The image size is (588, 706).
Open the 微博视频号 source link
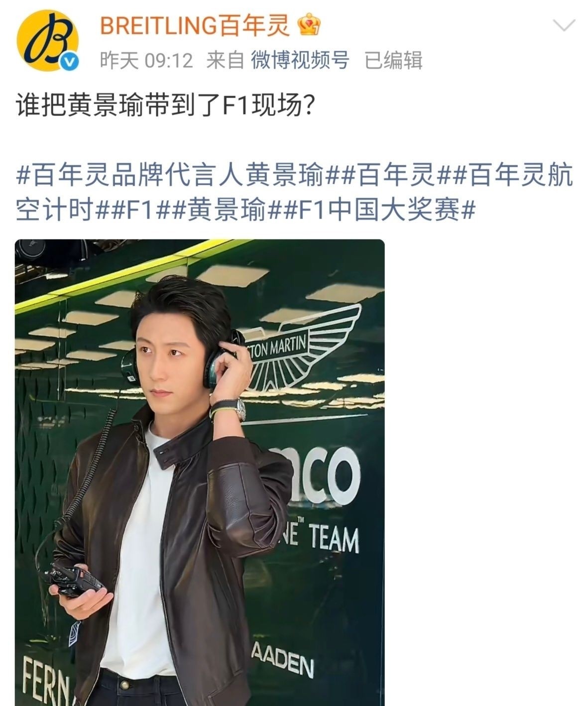point(299,60)
